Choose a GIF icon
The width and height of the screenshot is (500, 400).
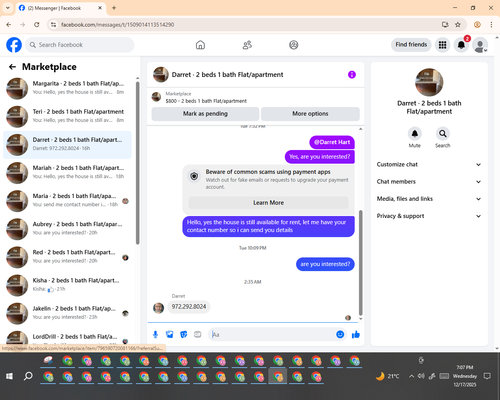click(x=198, y=334)
